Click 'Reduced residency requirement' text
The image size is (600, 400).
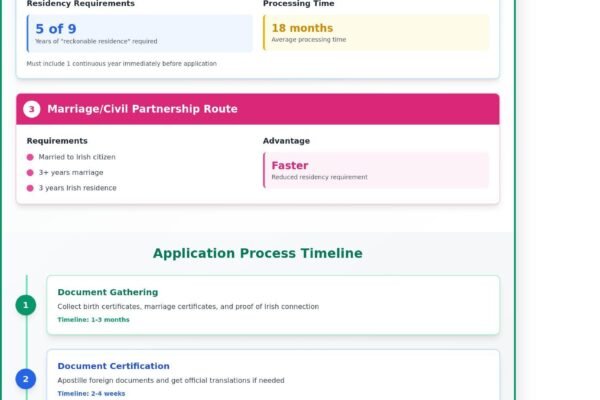tap(319, 177)
